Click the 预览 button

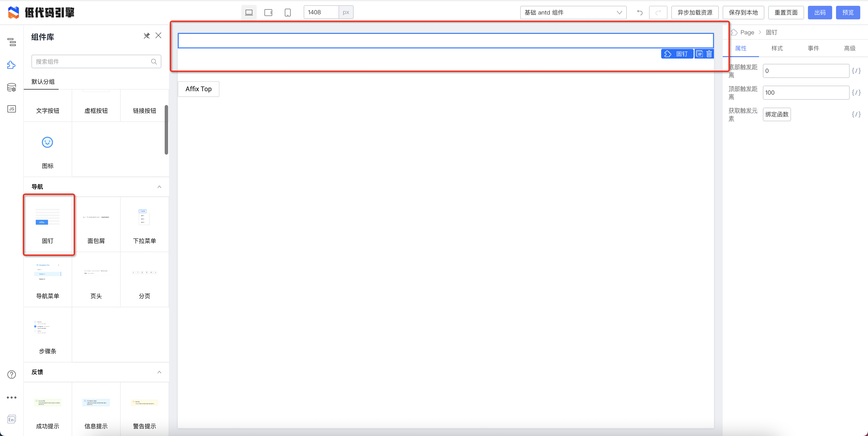pos(847,12)
